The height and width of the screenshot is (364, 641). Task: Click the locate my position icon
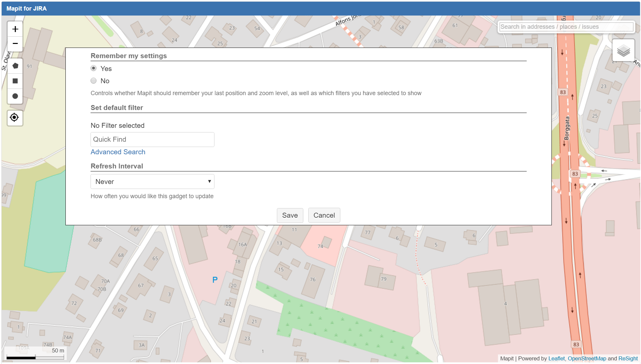pos(15,118)
